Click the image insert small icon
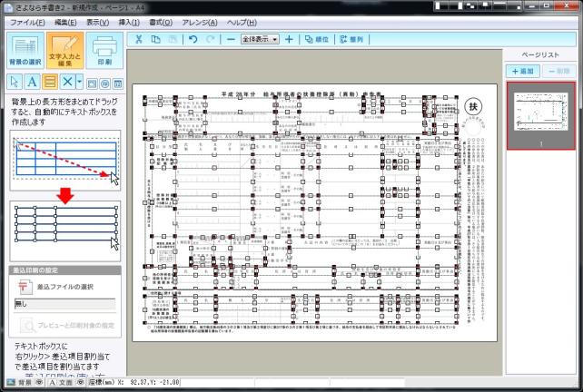583x392 pixels. point(92,84)
